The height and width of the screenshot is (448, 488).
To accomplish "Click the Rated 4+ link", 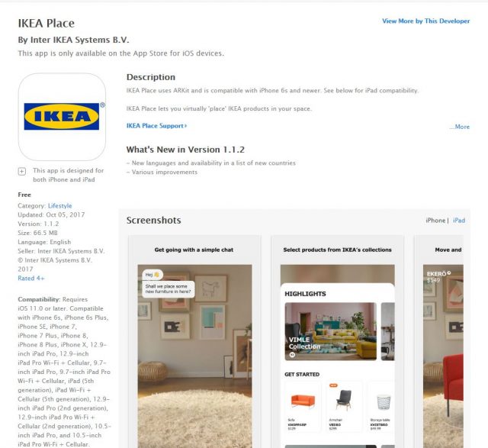I will pos(30,279).
